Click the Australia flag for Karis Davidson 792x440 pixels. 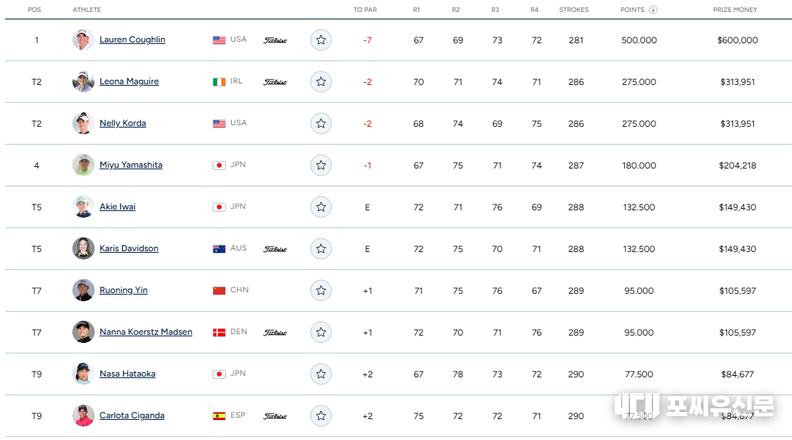pyautogui.click(x=219, y=249)
